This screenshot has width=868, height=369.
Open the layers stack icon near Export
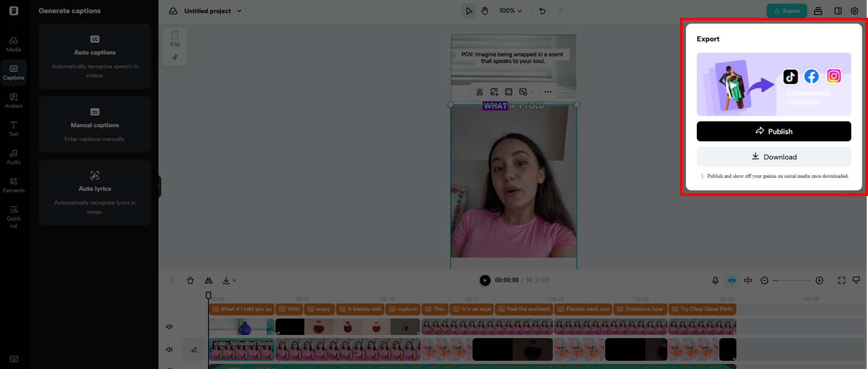click(x=818, y=11)
